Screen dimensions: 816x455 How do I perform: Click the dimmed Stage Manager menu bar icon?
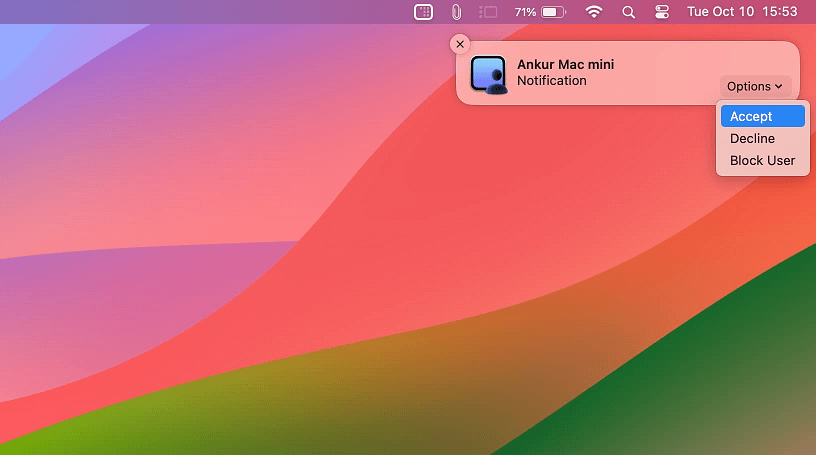coord(488,12)
